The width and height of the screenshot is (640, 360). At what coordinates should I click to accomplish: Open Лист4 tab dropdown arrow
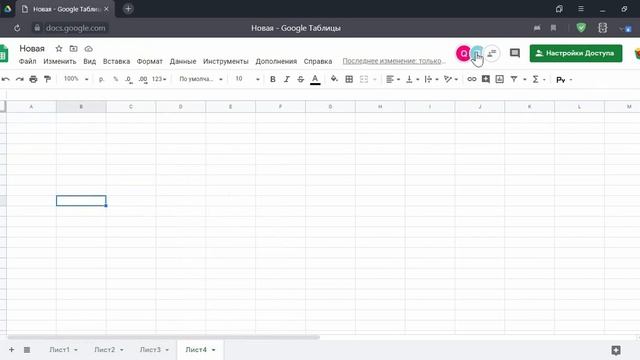[x=213, y=350]
